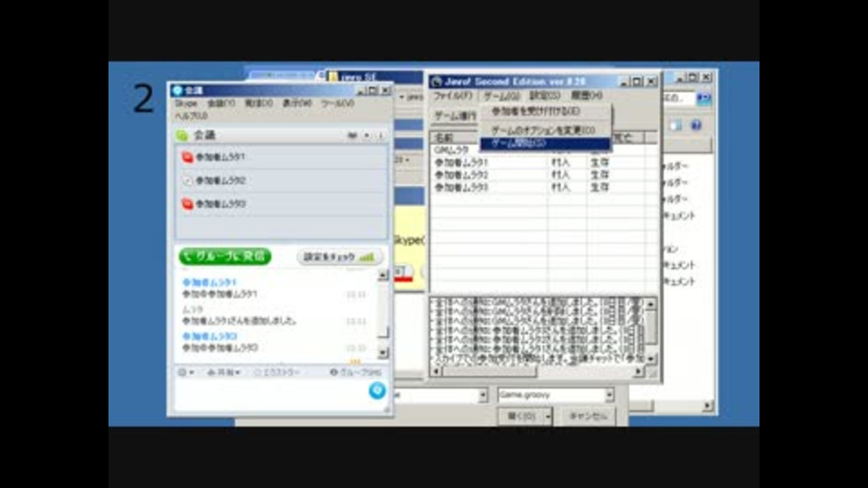The height and width of the screenshot is (488, 868).
Task: Open the ヘルプ menu in the Skype window
Action: point(191,116)
